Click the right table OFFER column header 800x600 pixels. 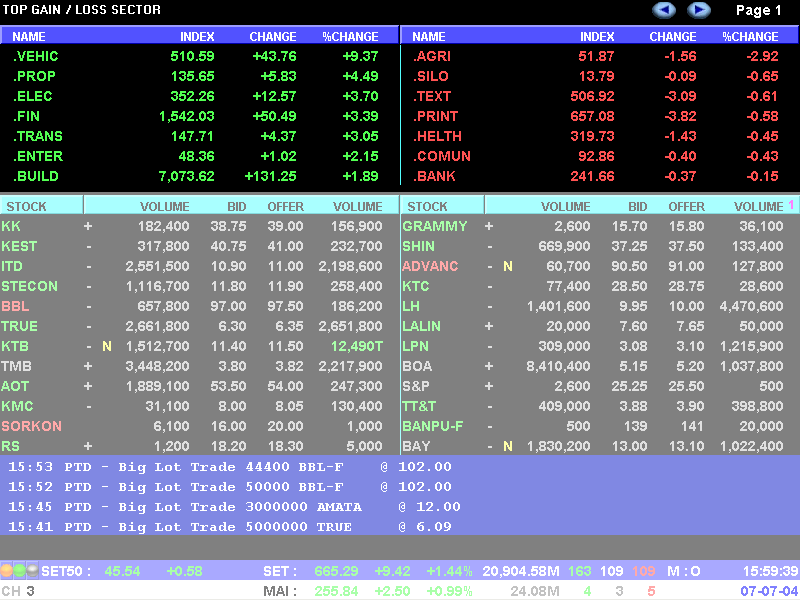(x=686, y=207)
